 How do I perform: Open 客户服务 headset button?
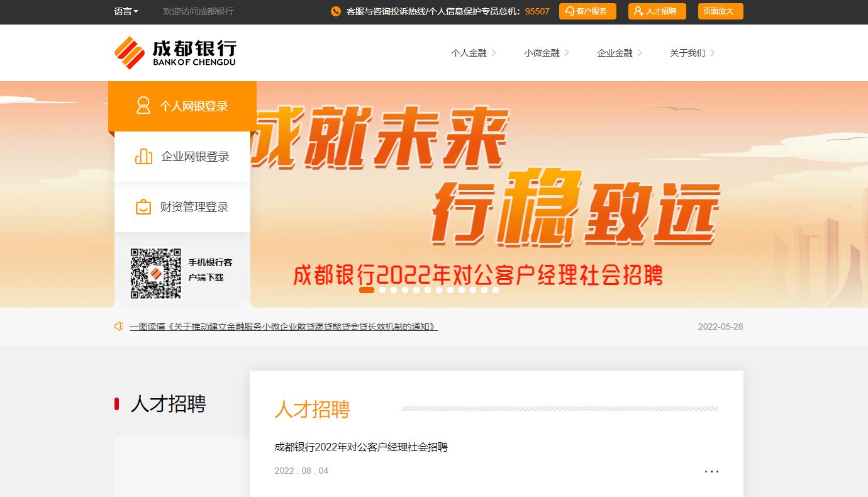coord(587,11)
